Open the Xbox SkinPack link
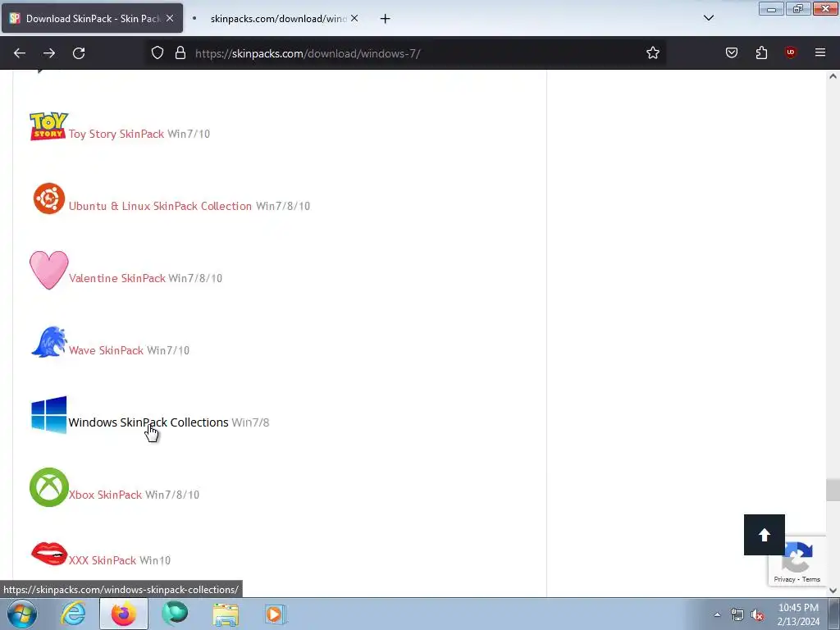 point(105,495)
